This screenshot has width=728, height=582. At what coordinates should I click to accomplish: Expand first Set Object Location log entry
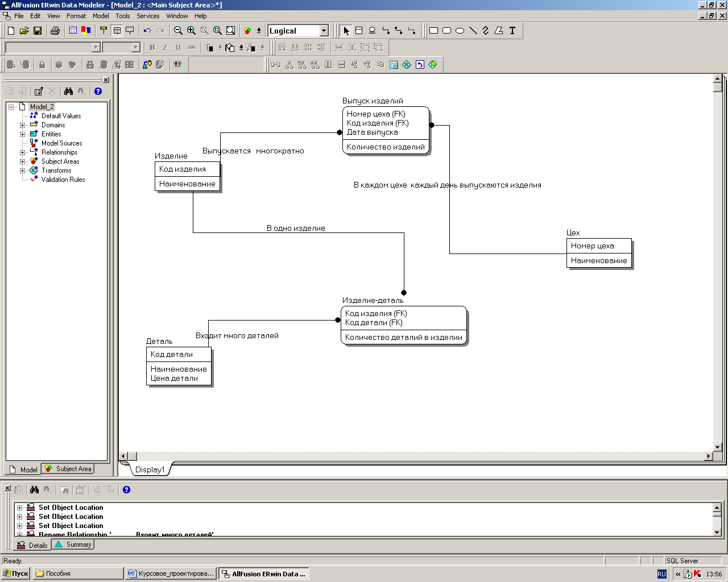coord(19,508)
